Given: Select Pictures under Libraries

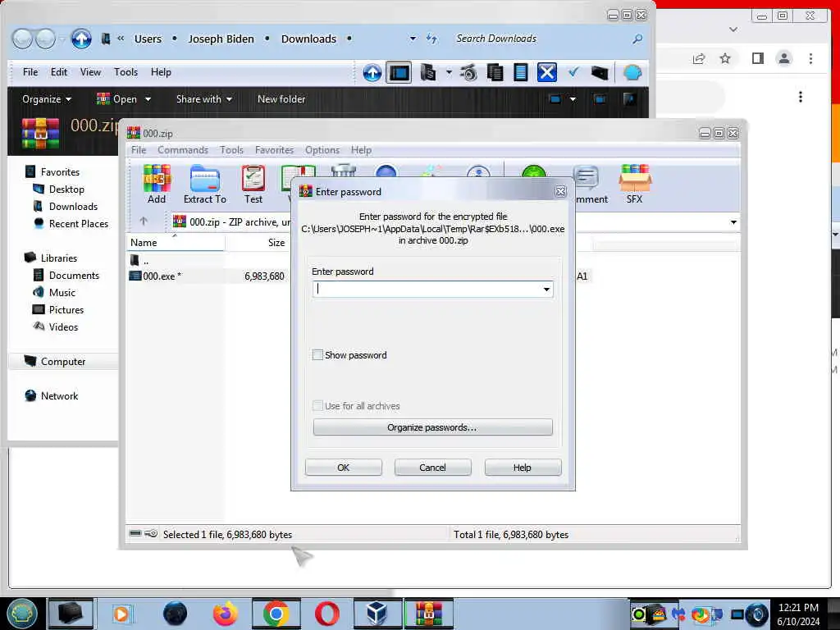Looking at the screenshot, I should pos(66,309).
